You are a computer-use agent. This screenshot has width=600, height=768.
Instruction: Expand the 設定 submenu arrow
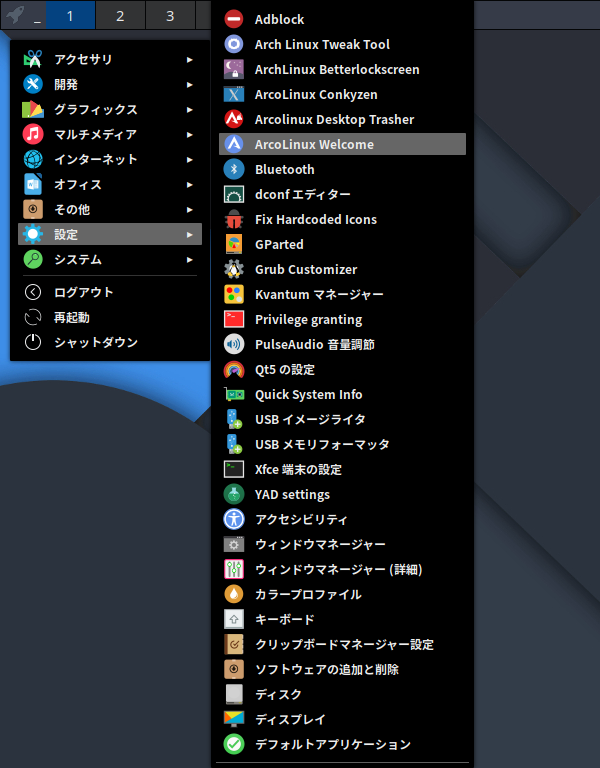(190, 235)
